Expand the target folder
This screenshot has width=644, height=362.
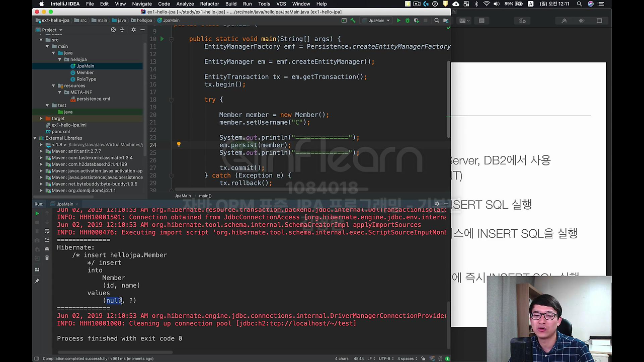tap(41, 118)
